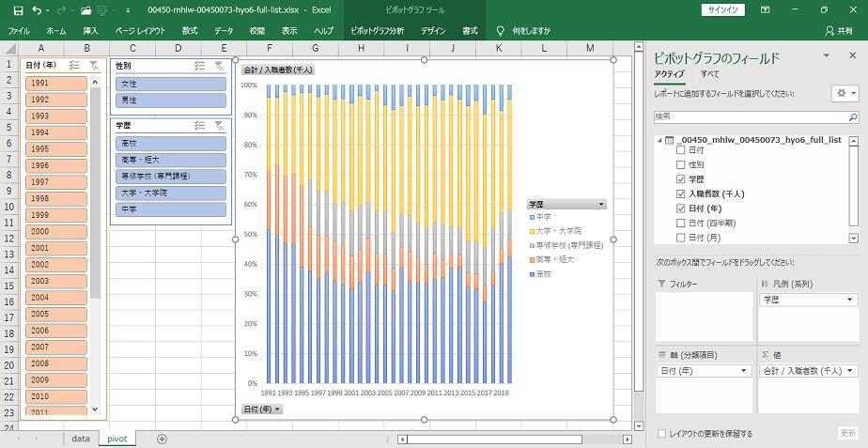Clear the filter on the 学歴 slicer
This screenshot has height=448, width=868.
218,125
